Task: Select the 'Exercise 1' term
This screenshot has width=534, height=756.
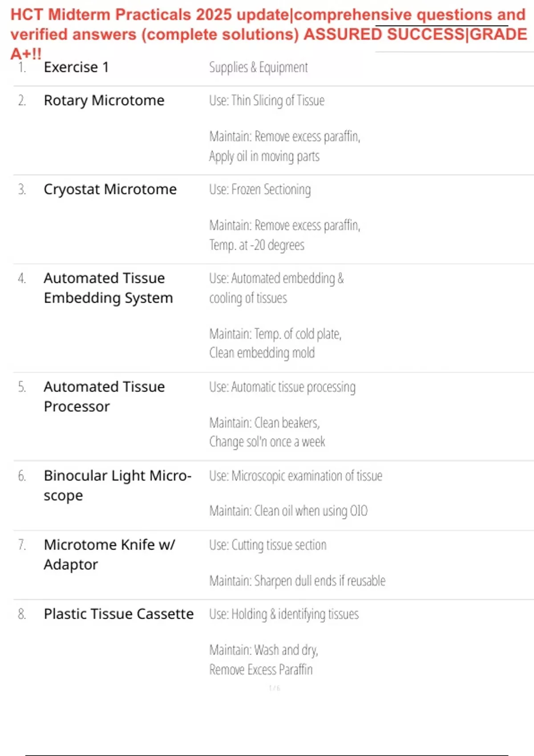Action: [x=76, y=67]
